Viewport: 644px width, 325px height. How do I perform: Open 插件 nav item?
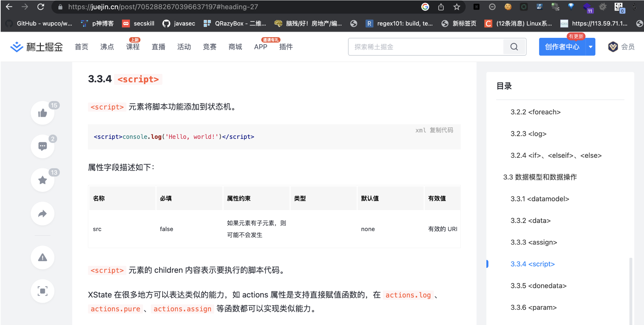[x=286, y=47]
